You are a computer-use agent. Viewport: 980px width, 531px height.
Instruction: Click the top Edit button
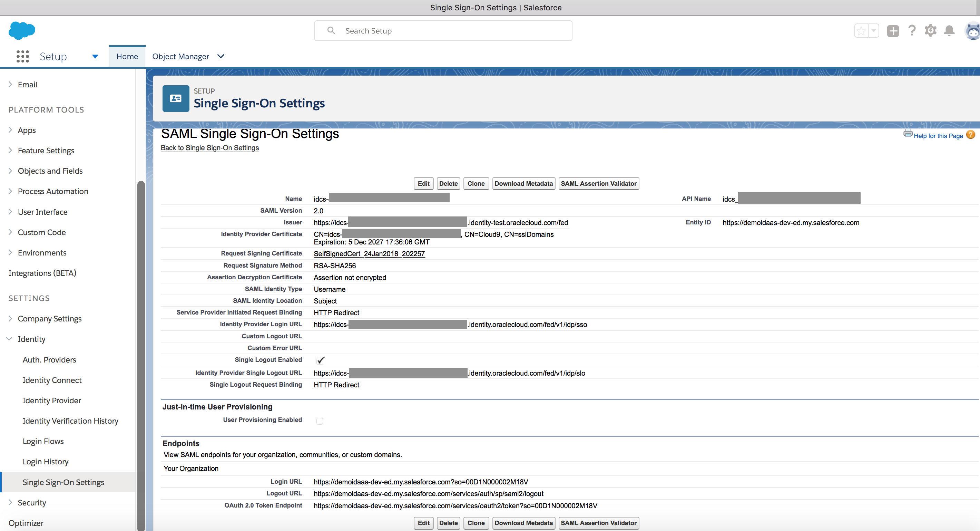[x=423, y=183]
